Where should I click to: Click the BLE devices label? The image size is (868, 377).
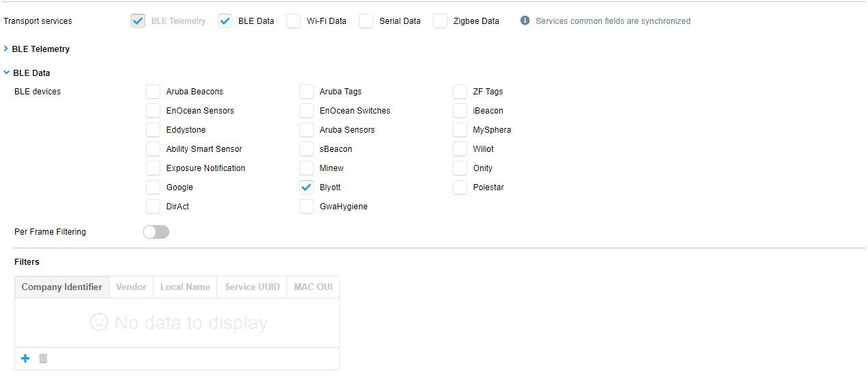coord(38,92)
